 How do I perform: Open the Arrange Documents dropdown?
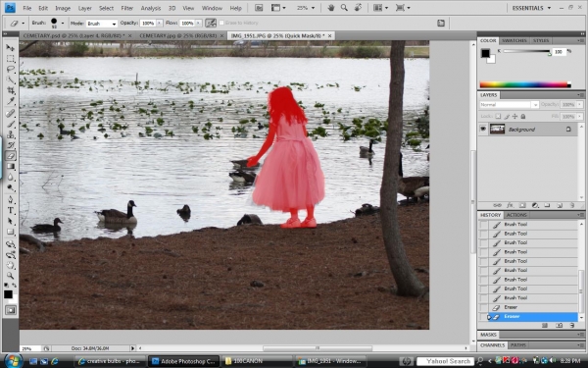(x=380, y=8)
